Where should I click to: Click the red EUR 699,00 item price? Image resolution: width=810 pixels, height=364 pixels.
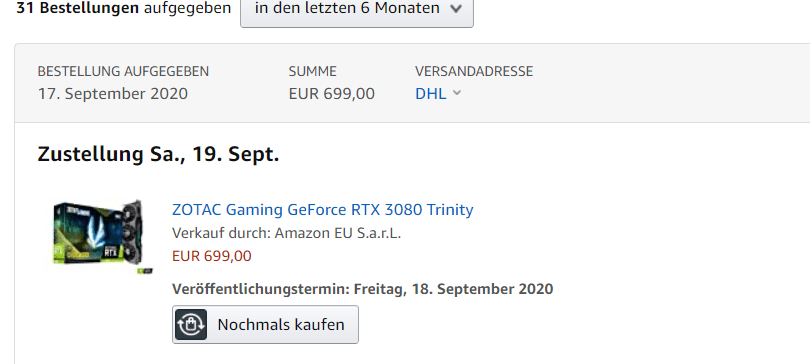(212, 256)
